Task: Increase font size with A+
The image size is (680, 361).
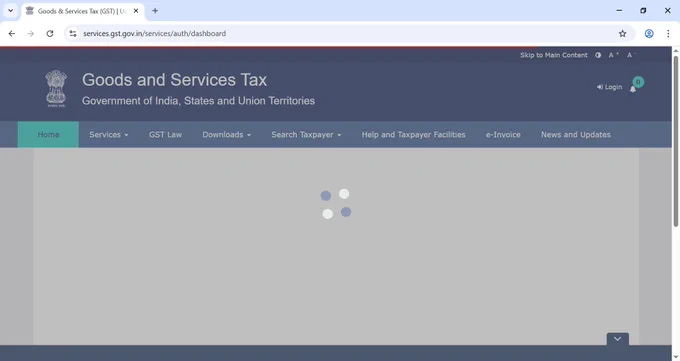Action: [x=613, y=55]
